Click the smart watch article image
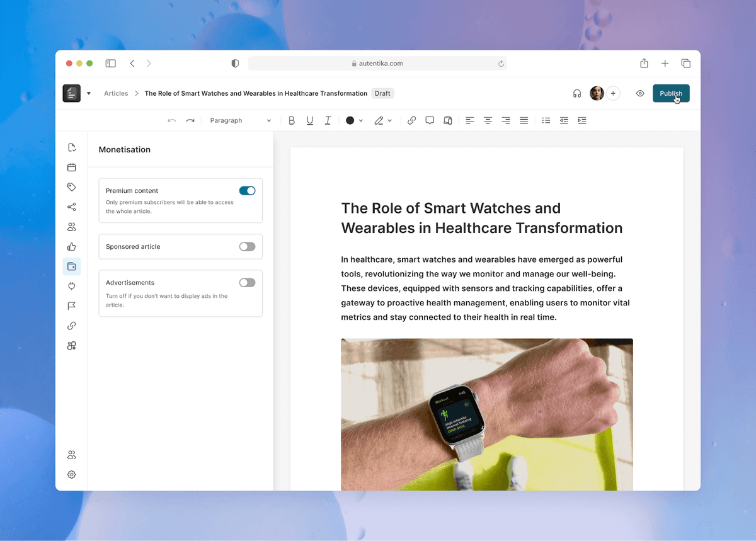The height and width of the screenshot is (541, 756). pos(487,414)
